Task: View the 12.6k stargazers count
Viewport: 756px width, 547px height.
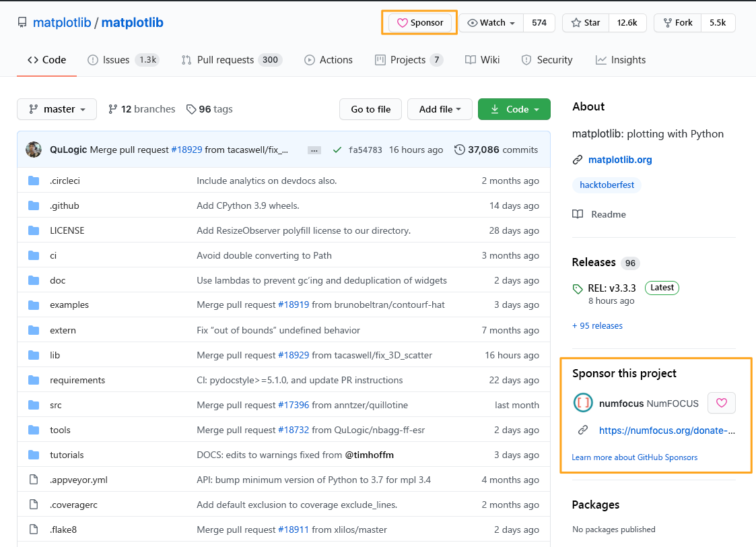Action: [x=627, y=23]
